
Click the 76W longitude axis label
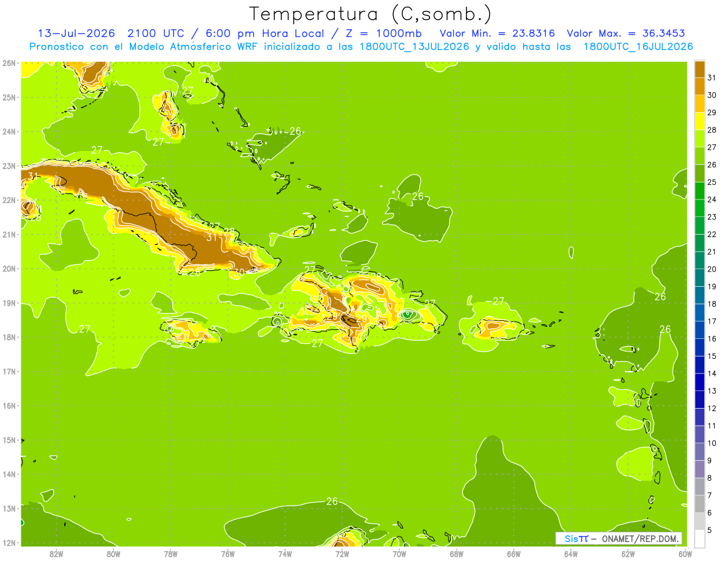(227, 554)
